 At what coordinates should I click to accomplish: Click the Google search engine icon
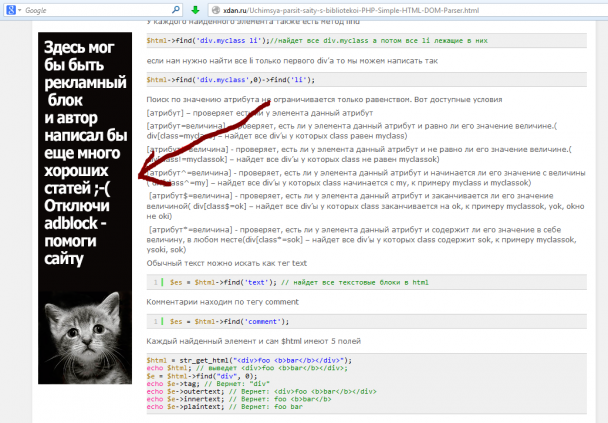click(x=11, y=10)
